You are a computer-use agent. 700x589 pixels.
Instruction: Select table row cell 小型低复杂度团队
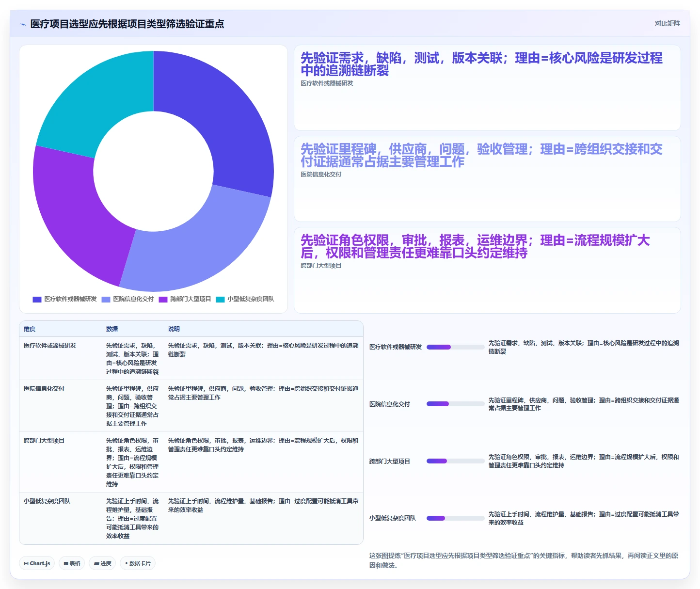pyautogui.click(x=47, y=501)
